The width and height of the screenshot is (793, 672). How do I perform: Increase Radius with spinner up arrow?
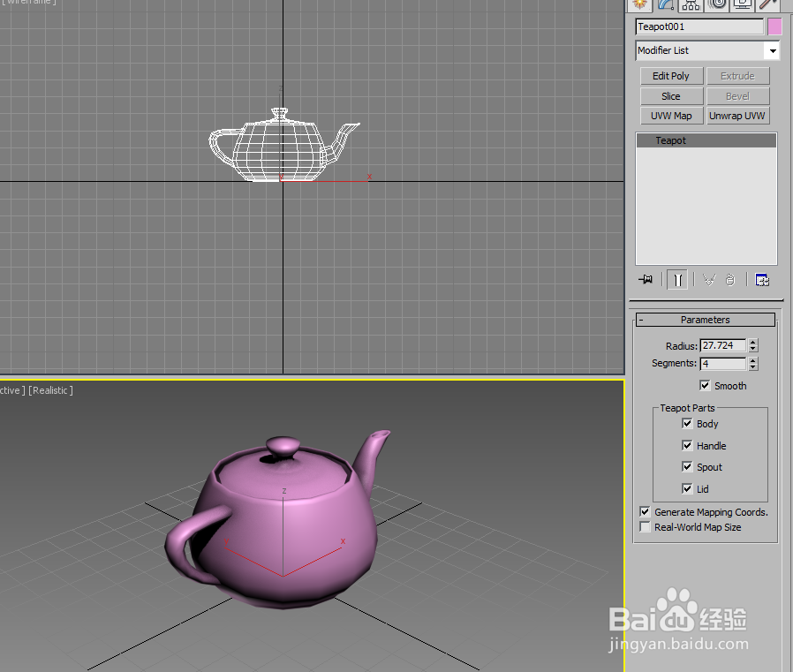[x=753, y=343]
